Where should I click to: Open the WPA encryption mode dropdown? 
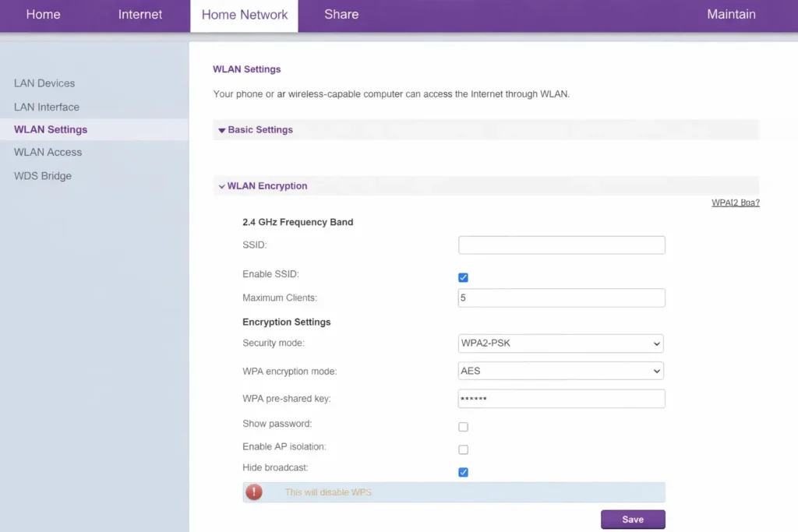(560, 372)
